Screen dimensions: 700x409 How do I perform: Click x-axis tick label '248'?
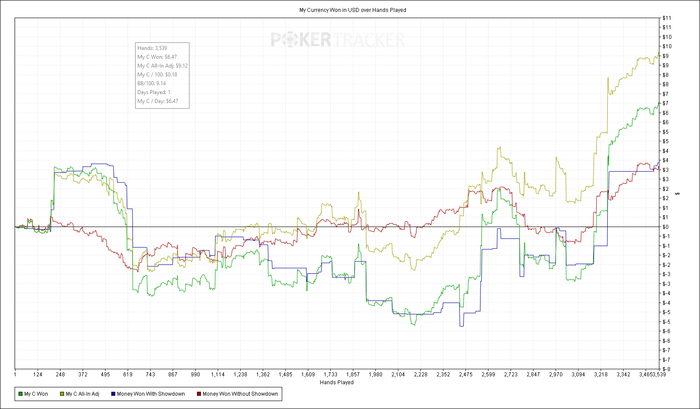click(60, 375)
